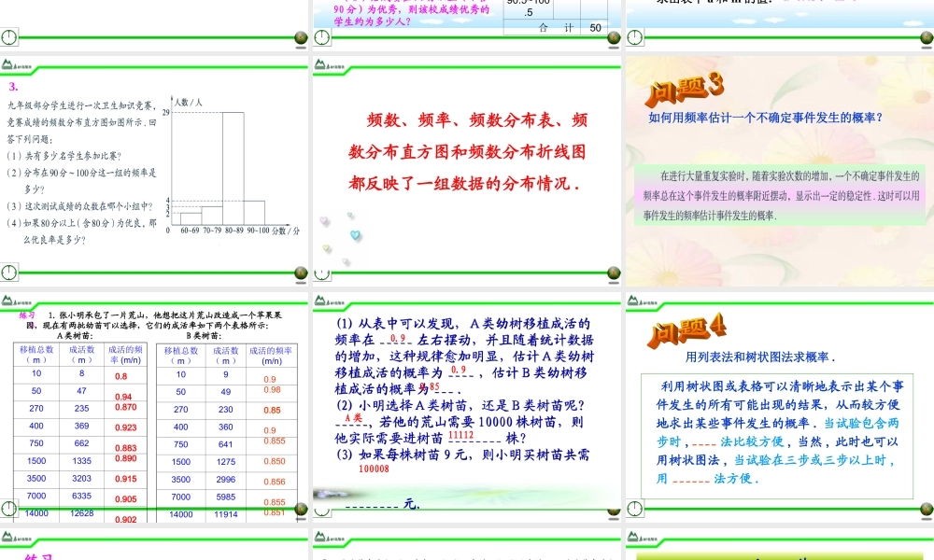Open the seedling survival rate tables slide

[154, 407]
